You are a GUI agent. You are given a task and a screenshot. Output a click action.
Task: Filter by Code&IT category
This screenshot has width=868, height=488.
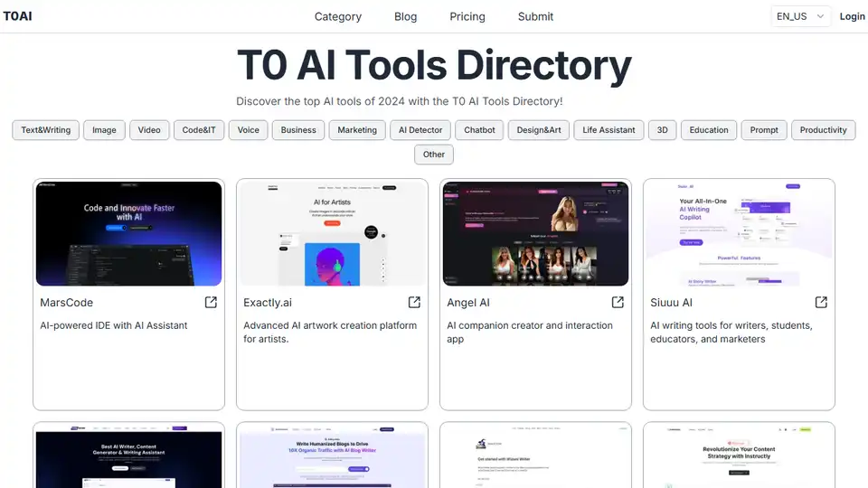(199, 130)
